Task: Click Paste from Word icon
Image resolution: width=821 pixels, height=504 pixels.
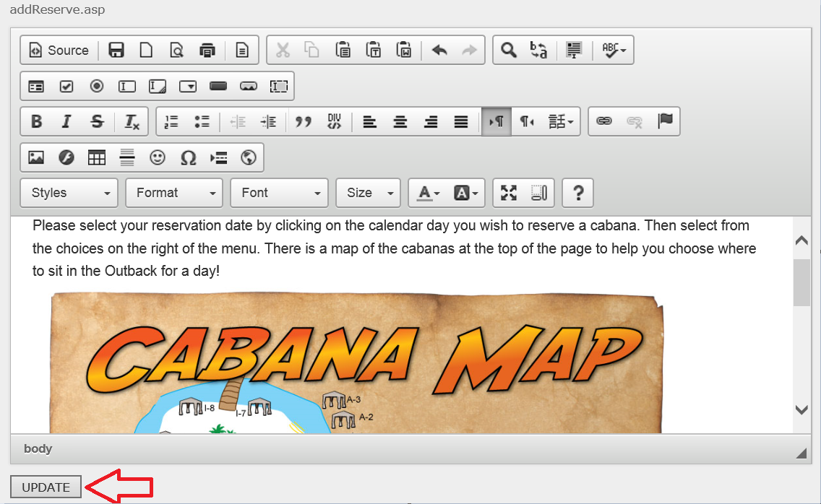Action: tap(404, 51)
